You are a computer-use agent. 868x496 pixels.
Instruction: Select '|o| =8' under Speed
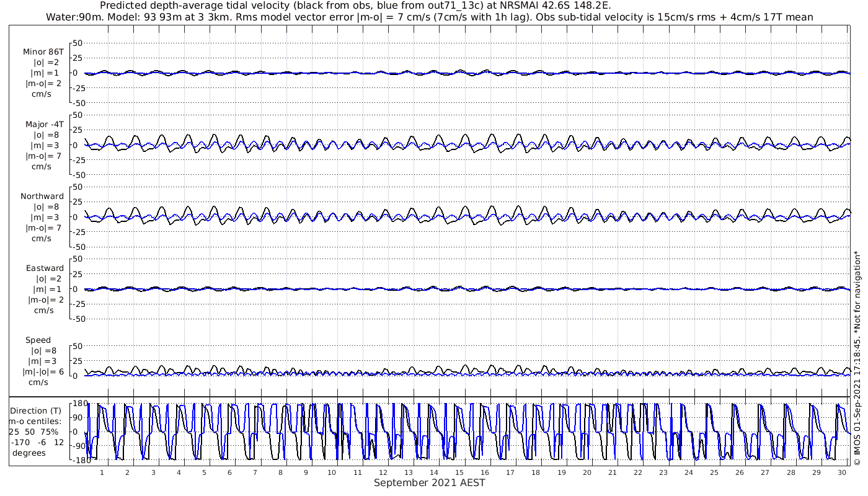point(44,351)
